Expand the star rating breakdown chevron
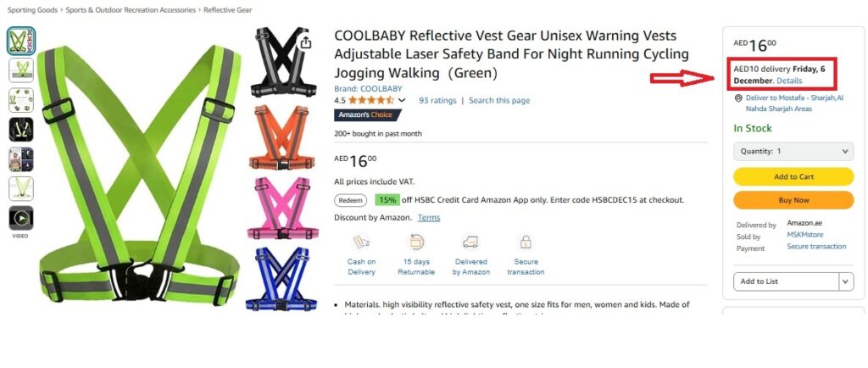This screenshot has width=868, height=368. click(402, 101)
